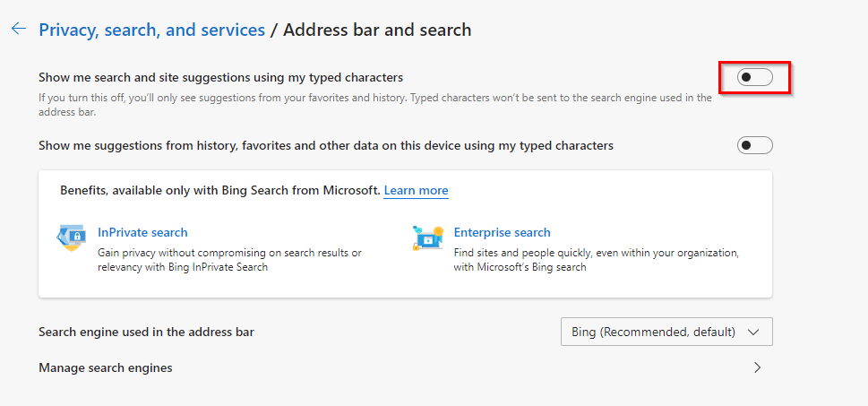
Task: Select the Manage search engines text
Action: (106, 367)
